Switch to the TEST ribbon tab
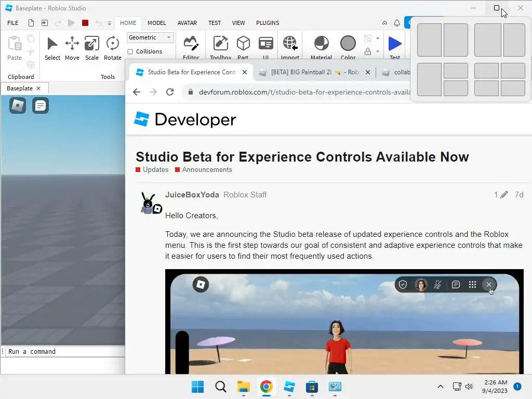532x399 pixels. tap(215, 23)
